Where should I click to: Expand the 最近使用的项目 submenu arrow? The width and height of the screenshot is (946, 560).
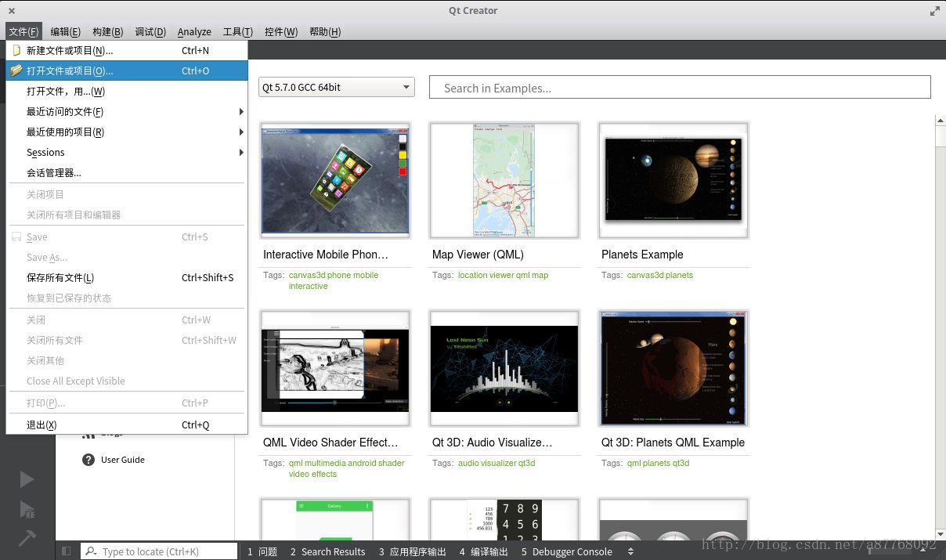241,132
